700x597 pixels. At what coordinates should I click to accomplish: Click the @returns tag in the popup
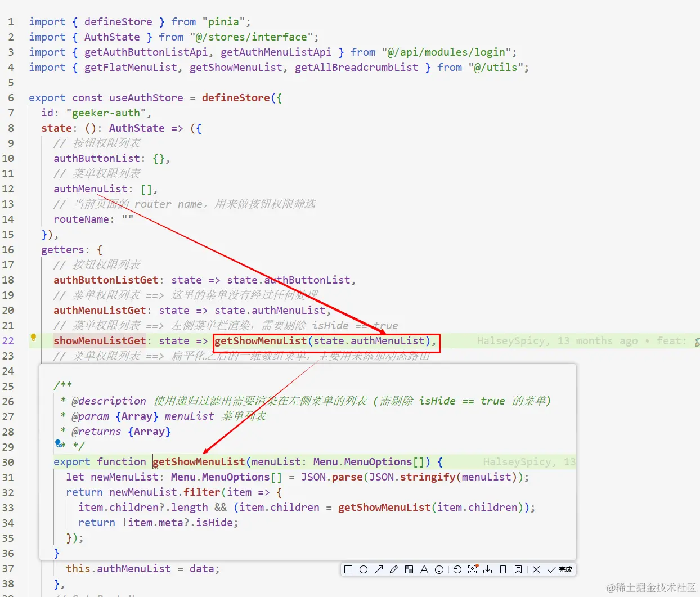click(96, 431)
